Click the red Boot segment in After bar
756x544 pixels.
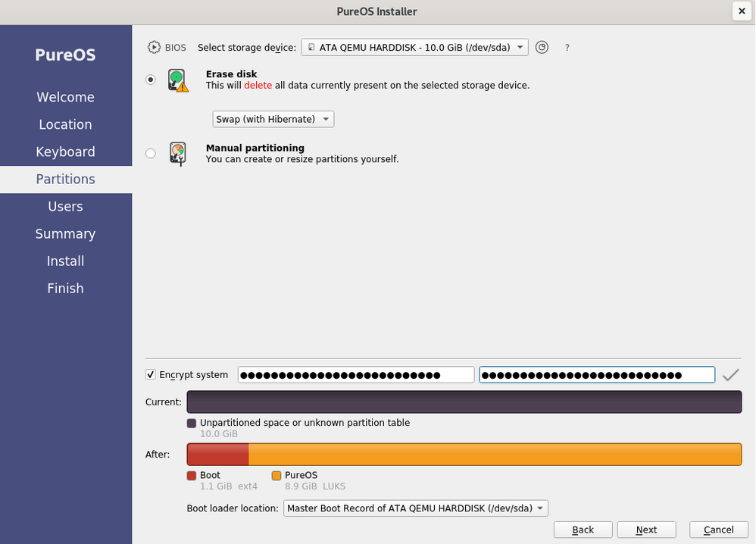(x=218, y=455)
